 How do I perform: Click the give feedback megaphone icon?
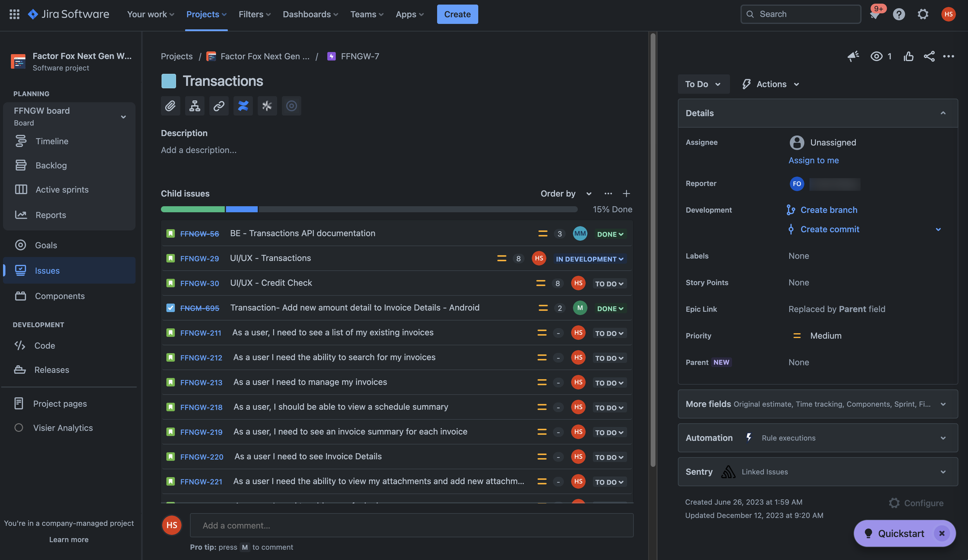pyautogui.click(x=853, y=57)
